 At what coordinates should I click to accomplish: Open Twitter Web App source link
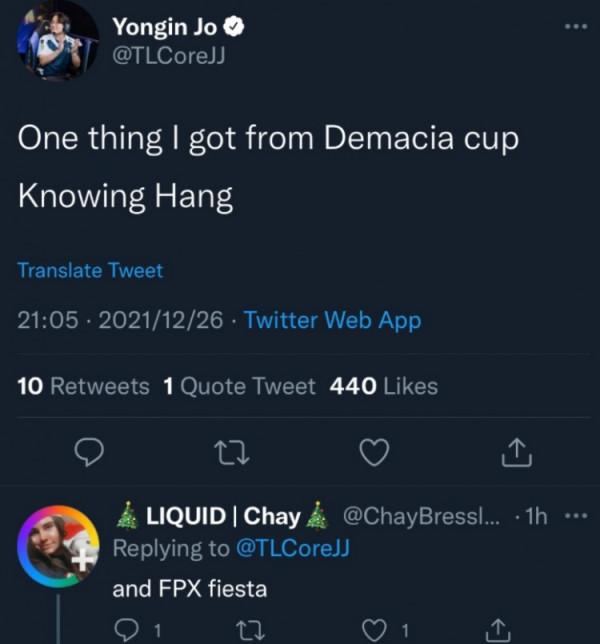(x=332, y=321)
